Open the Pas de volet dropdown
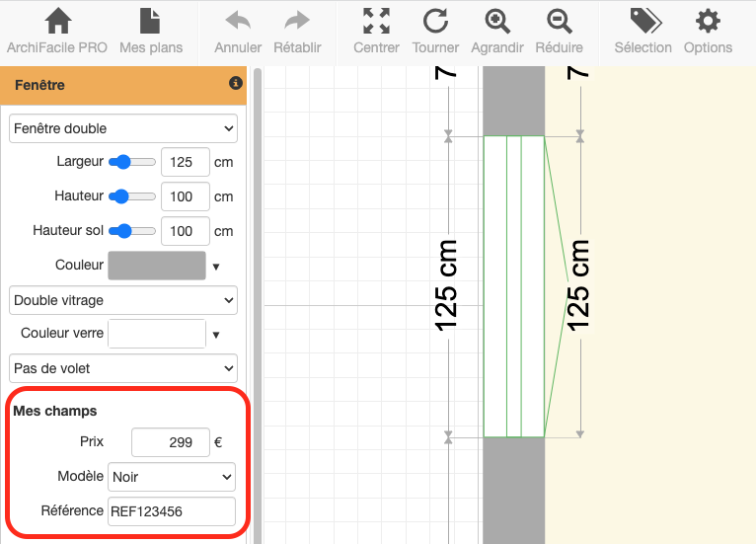The width and height of the screenshot is (756, 544). pyautogui.click(x=123, y=368)
